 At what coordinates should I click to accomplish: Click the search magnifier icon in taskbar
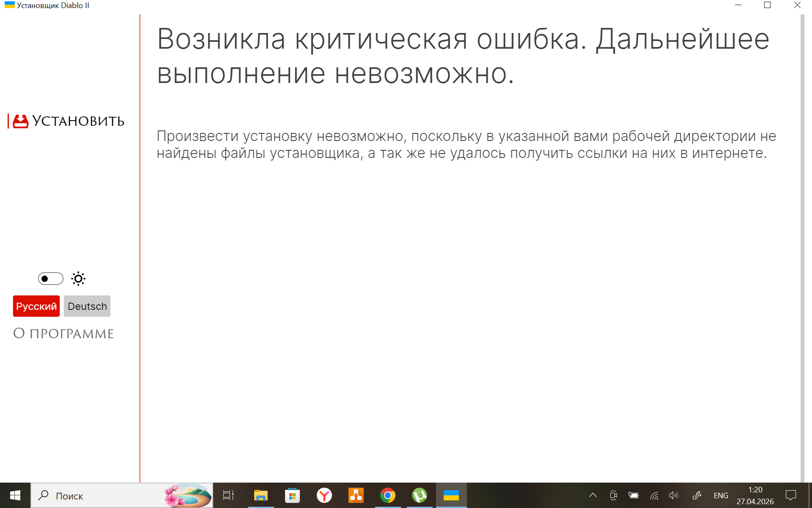pyautogui.click(x=43, y=495)
